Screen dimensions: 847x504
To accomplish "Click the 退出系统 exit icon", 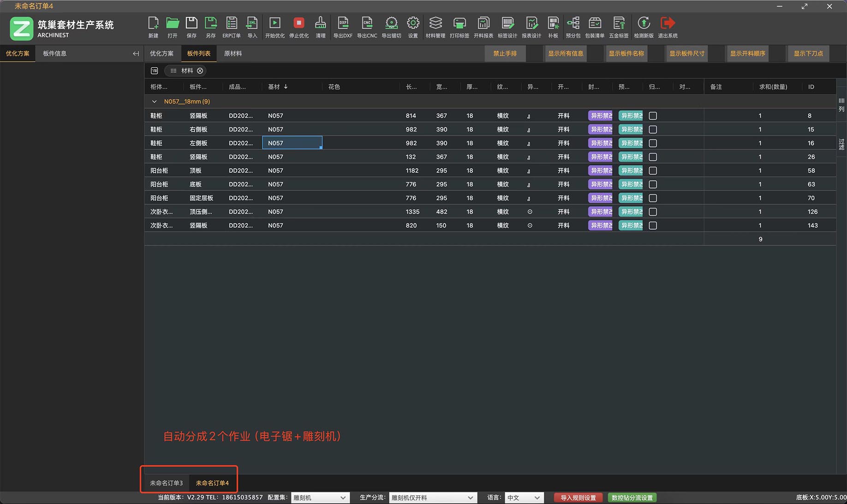I will 667,24.
